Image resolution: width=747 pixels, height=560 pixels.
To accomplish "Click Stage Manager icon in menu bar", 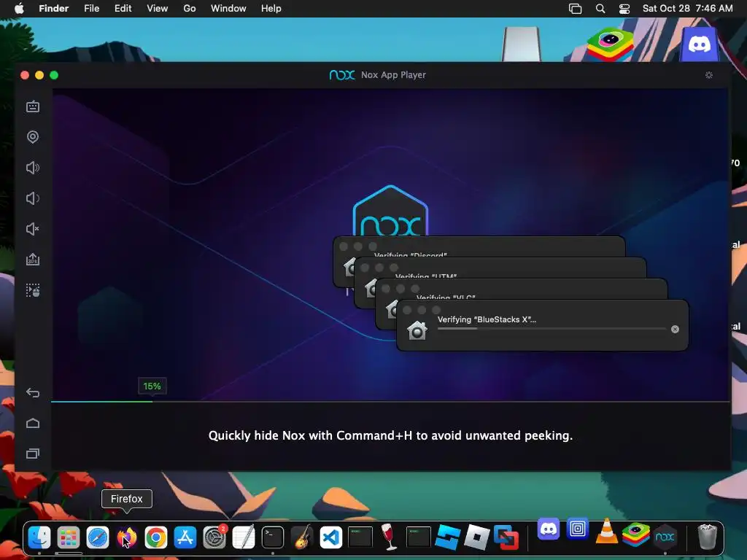I will [575, 9].
